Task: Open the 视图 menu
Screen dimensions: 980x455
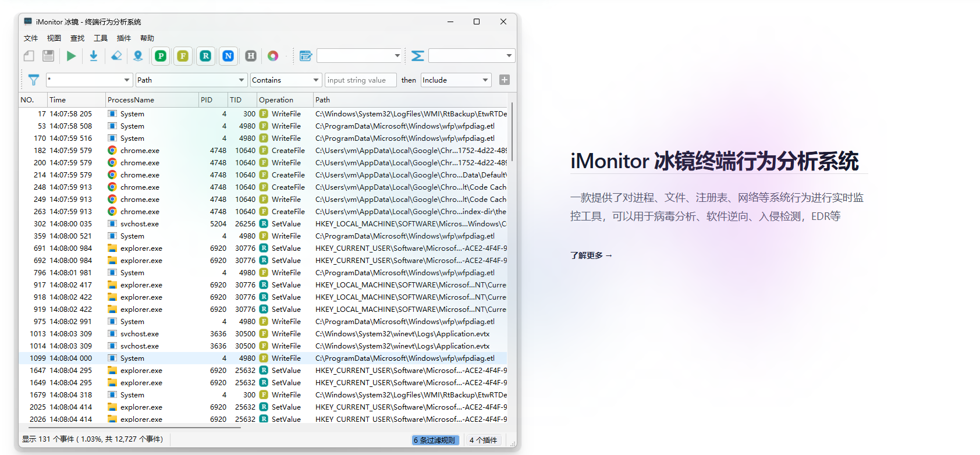Action: [54, 38]
